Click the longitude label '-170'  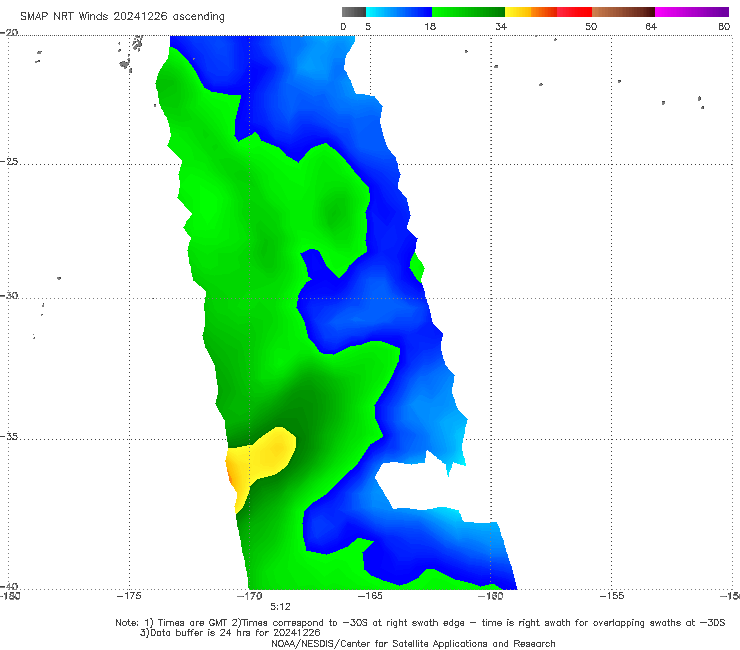[249, 595]
